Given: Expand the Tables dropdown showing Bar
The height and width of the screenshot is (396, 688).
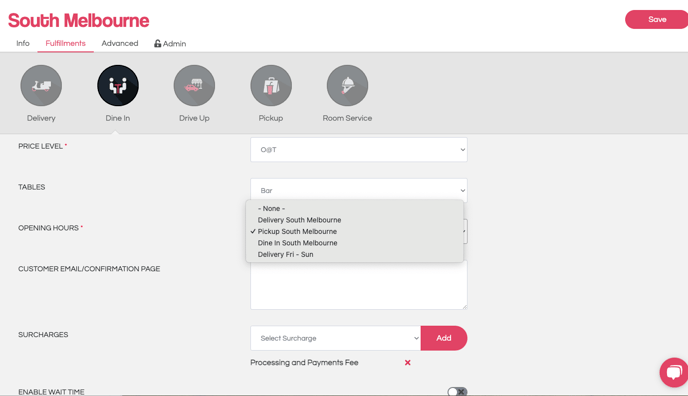Looking at the screenshot, I should coord(358,190).
